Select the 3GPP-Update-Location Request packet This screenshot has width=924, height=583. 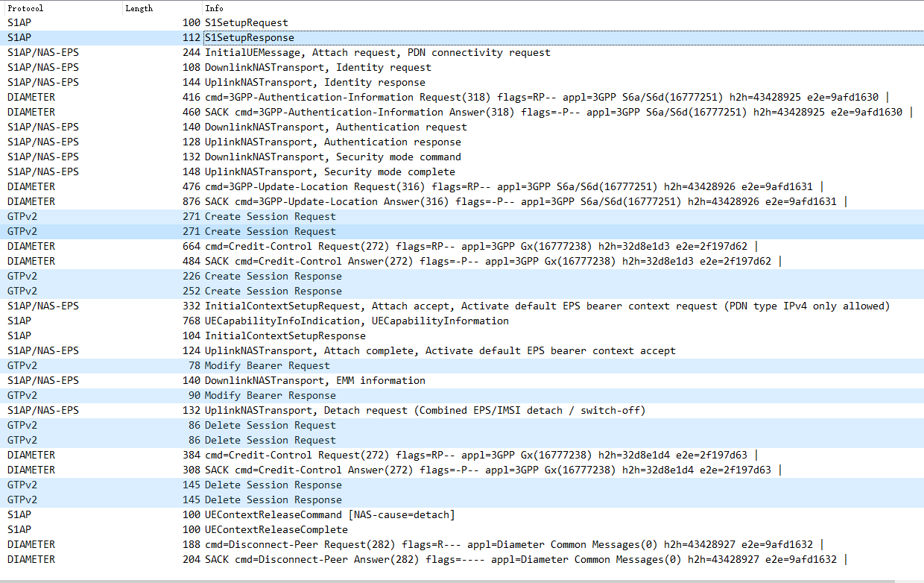click(462, 187)
